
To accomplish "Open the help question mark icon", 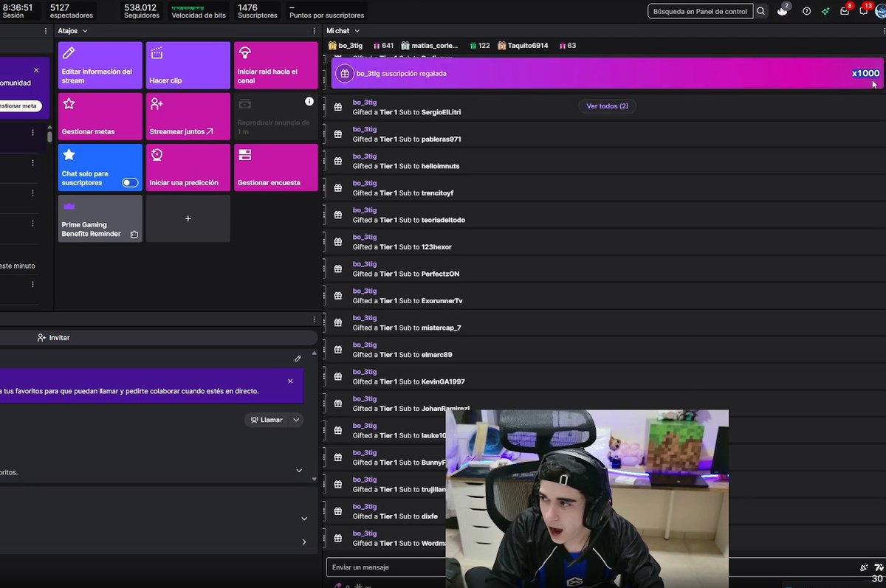I will coord(806,11).
